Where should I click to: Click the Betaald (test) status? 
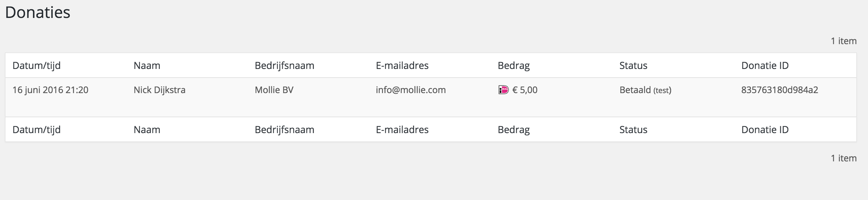645,90
